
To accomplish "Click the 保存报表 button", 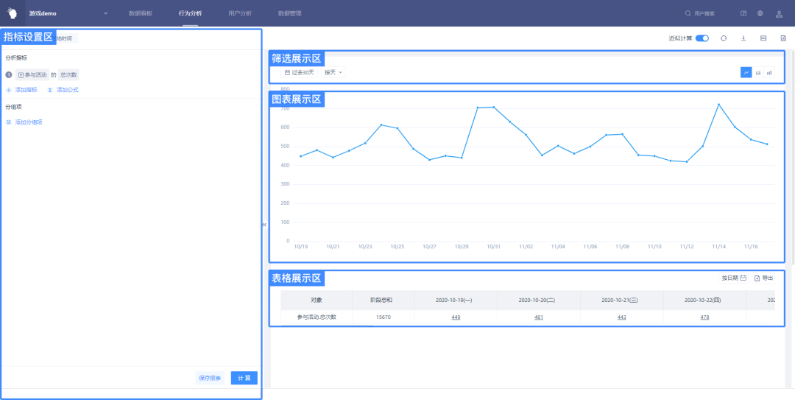I will 210,378.
